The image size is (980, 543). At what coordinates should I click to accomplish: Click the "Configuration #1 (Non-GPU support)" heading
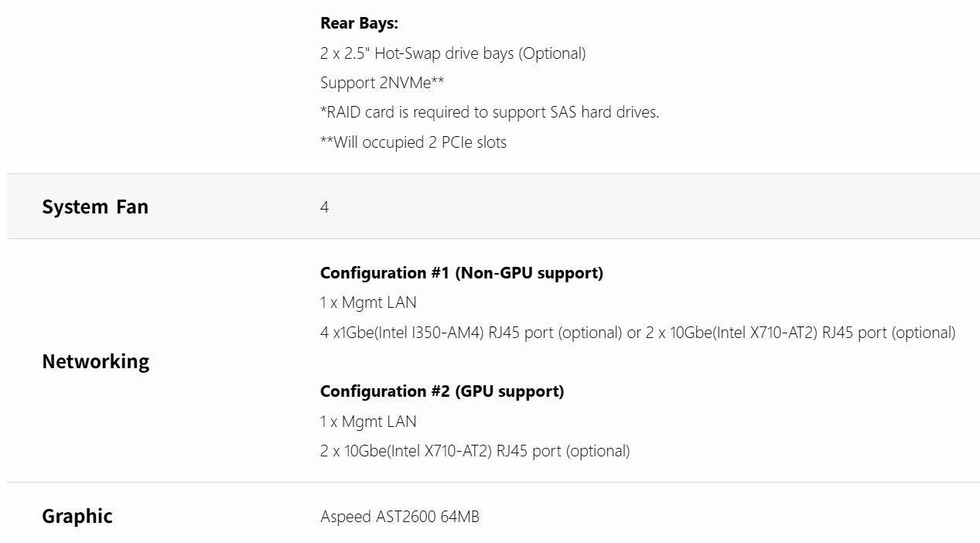[461, 273]
